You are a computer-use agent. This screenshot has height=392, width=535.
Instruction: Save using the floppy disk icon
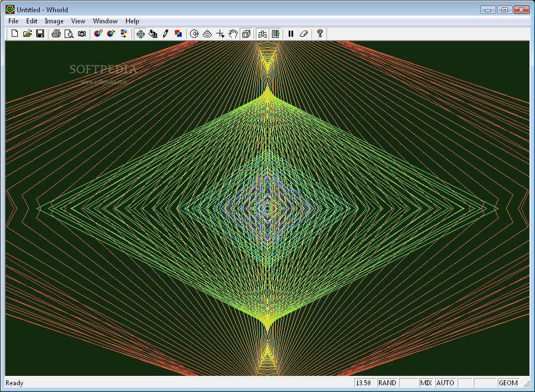tap(40, 33)
